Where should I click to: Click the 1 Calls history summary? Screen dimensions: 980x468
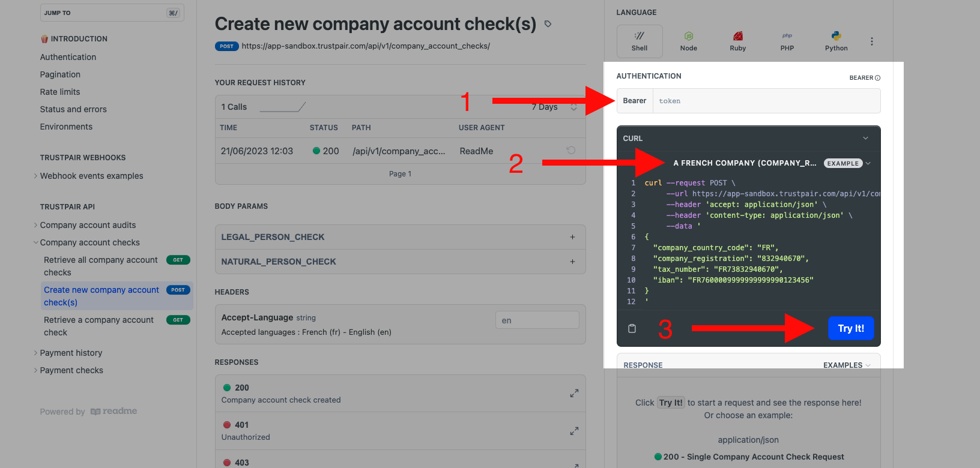pyautogui.click(x=234, y=107)
